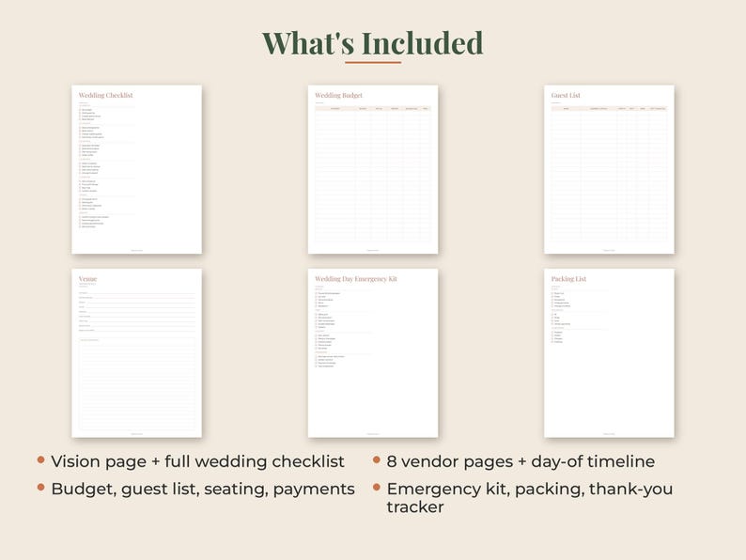746x560 pixels.
Task: Open the Packing List page thumbnail
Action: [609, 353]
